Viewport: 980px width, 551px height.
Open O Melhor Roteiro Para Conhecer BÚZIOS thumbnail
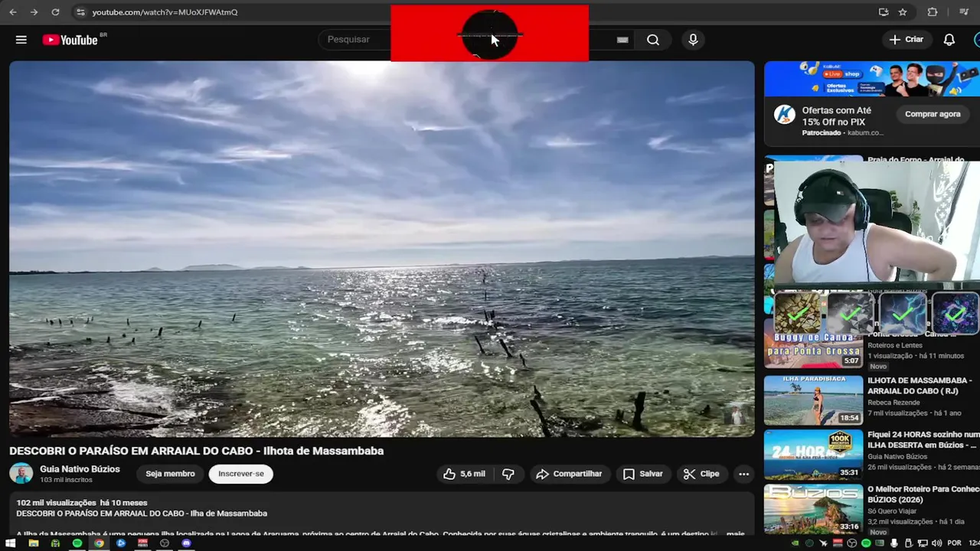[x=813, y=509]
